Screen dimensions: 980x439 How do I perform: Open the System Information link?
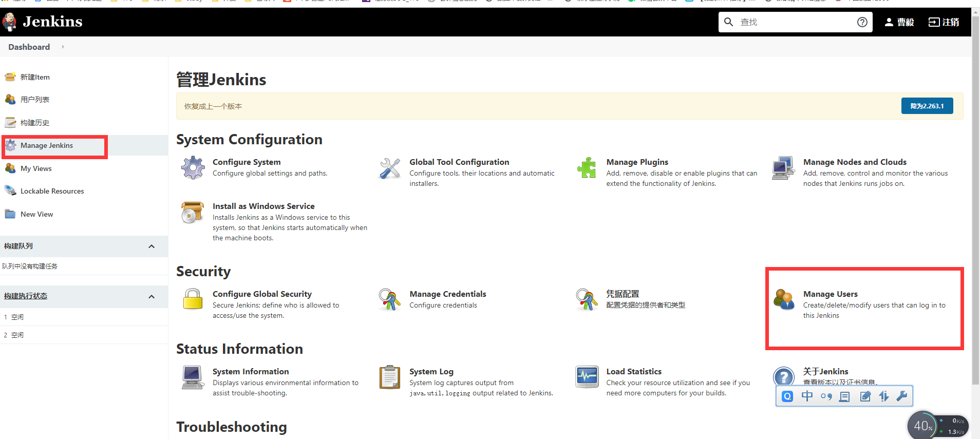(251, 371)
